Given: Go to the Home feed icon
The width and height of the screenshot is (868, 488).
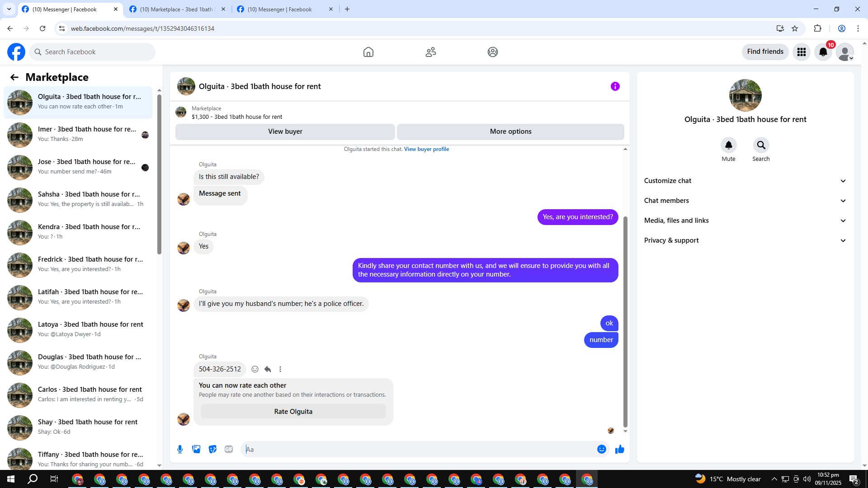Looking at the screenshot, I should click(368, 52).
